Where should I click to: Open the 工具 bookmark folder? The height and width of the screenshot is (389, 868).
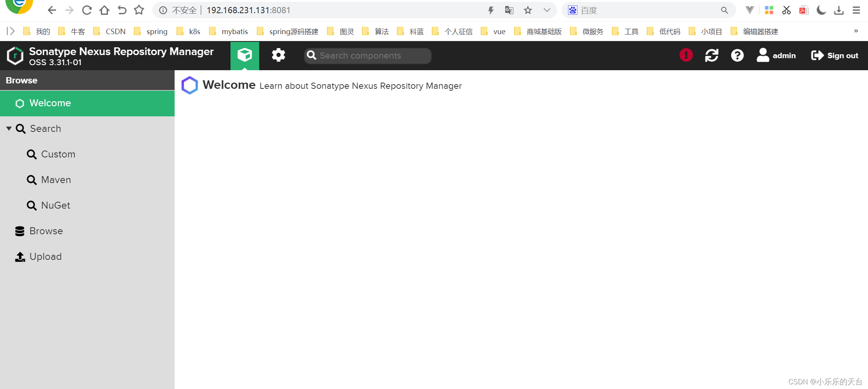coord(625,31)
